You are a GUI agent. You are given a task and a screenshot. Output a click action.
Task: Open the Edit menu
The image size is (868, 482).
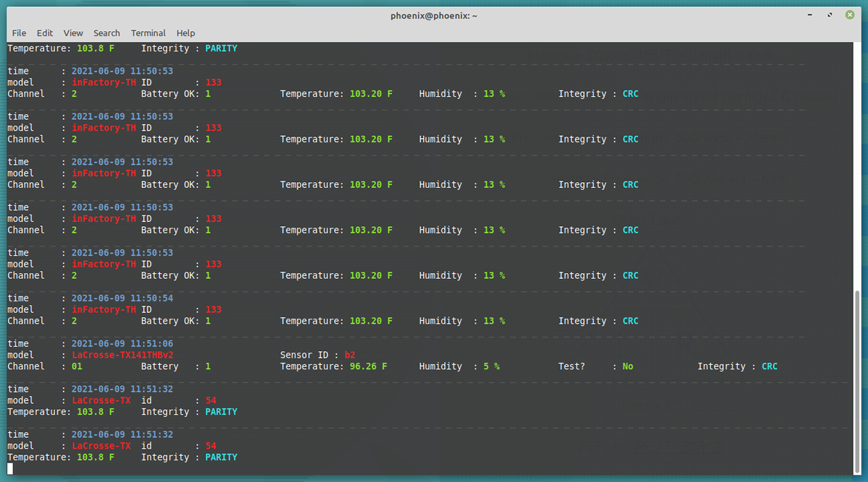[45, 33]
